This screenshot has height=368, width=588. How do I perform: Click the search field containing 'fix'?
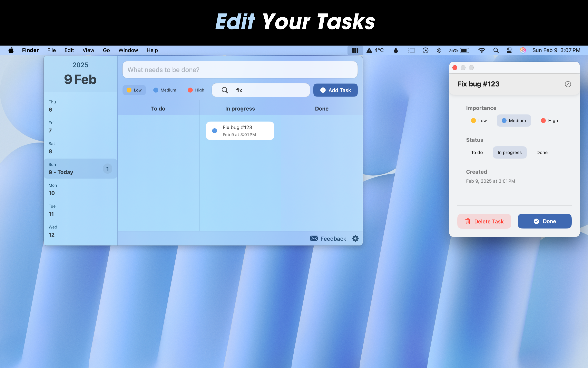pyautogui.click(x=261, y=90)
